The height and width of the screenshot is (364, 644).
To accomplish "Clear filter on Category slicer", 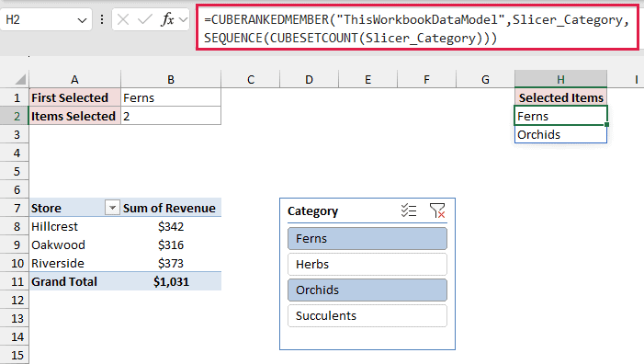I will [x=437, y=210].
